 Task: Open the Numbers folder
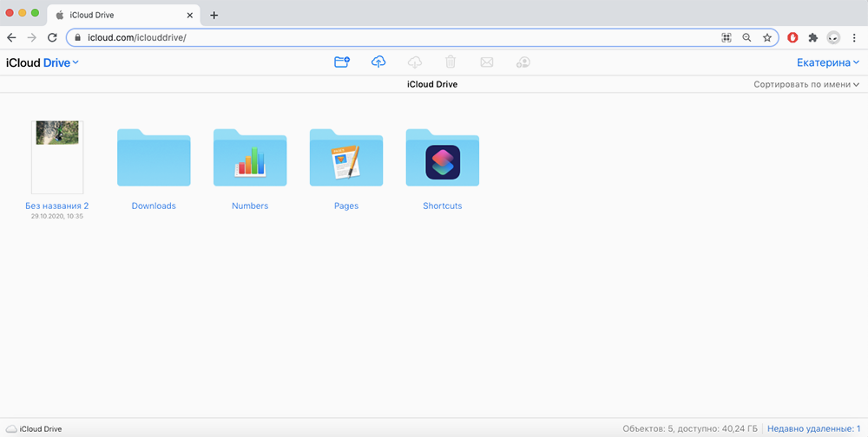tap(250, 159)
